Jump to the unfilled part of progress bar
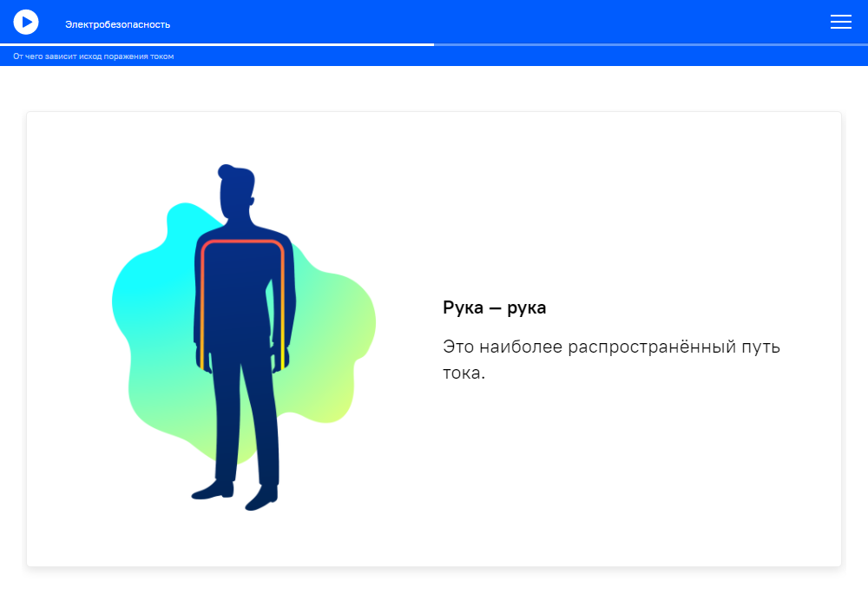Viewport: 868px width, 608px height. coord(651,44)
